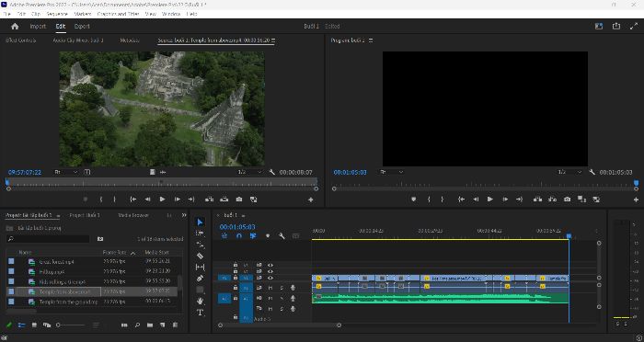Click Insert button in Source monitor
Viewport: 644px width, 342px height.
pyautogui.click(x=209, y=199)
